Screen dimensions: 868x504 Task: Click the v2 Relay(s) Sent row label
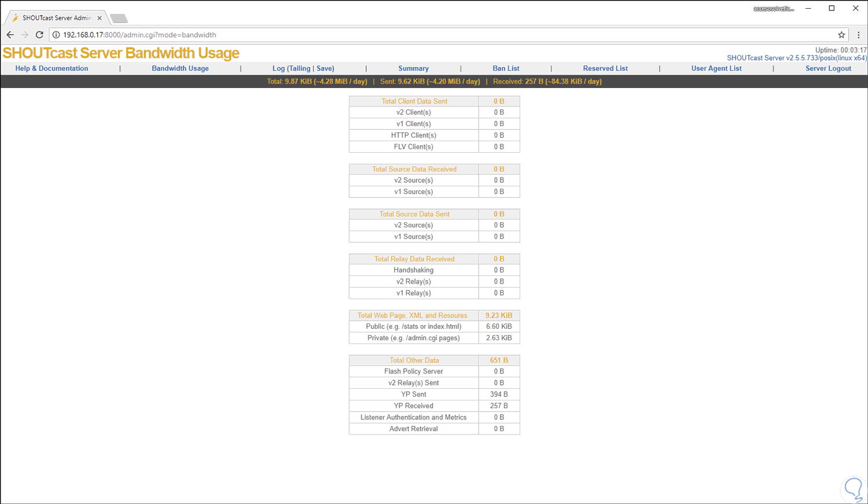click(x=414, y=383)
